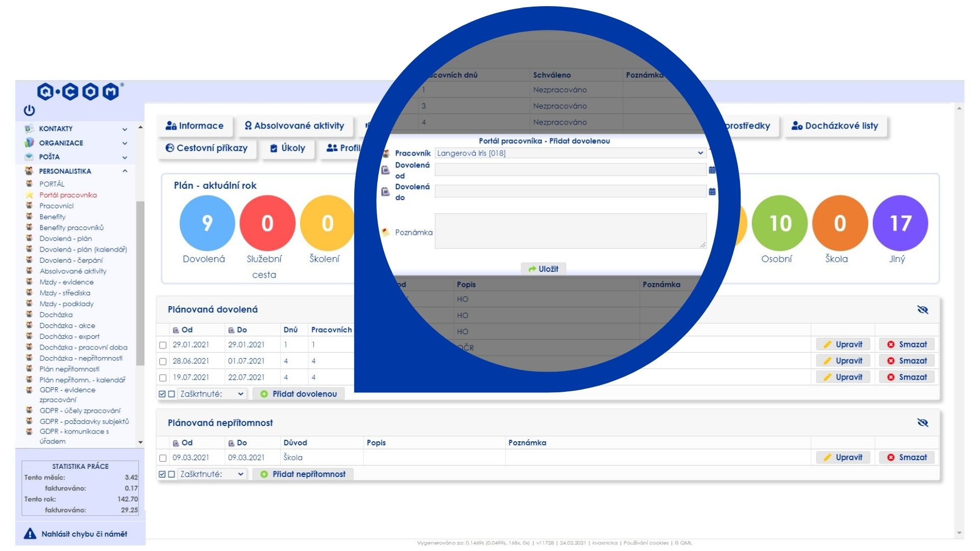980x551 pixels.
Task: Open the Zaškrtnuté dropdown under Plánovaná nepřítomnost
Action: (212, 474)
